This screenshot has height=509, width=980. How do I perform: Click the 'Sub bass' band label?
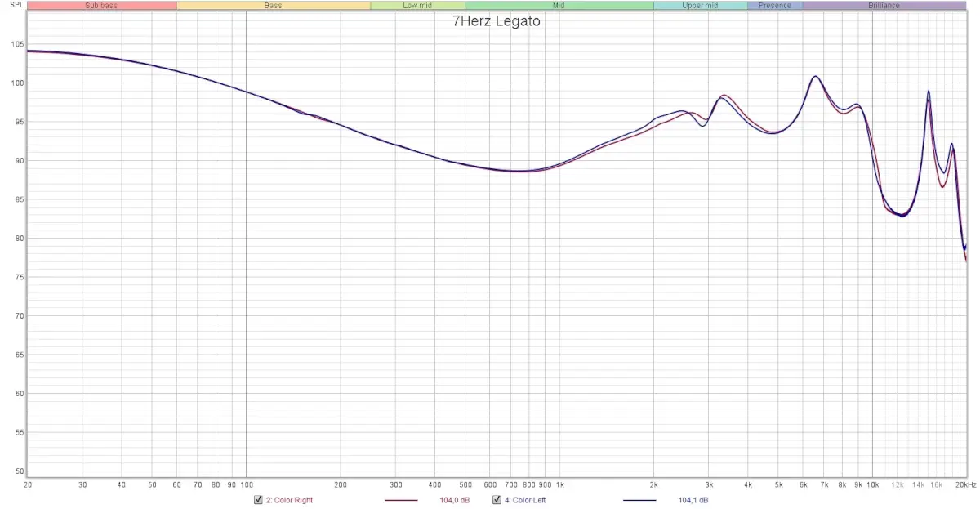[x=102, y=6]
